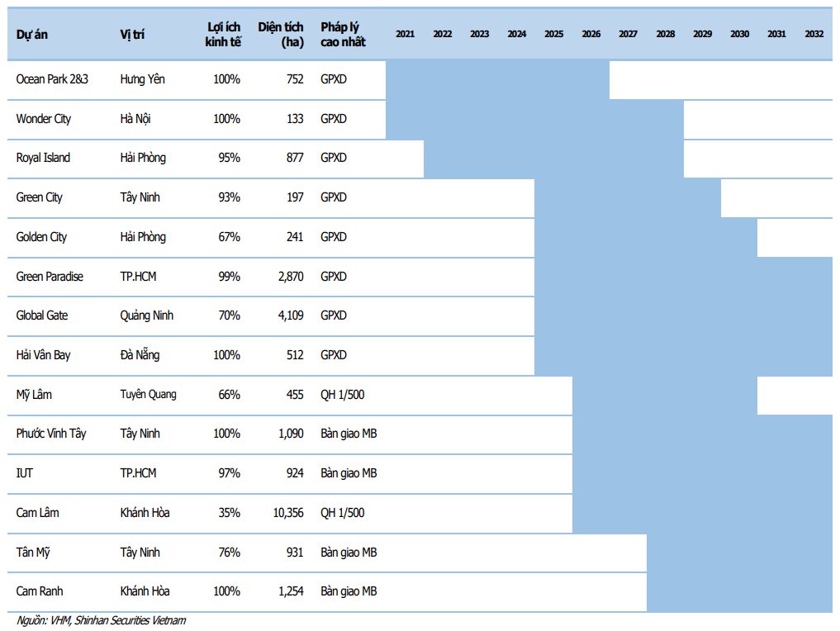840x631 pixels.
Task: Click Green Paradise area value 2,870
Action: tap(291, 277)
